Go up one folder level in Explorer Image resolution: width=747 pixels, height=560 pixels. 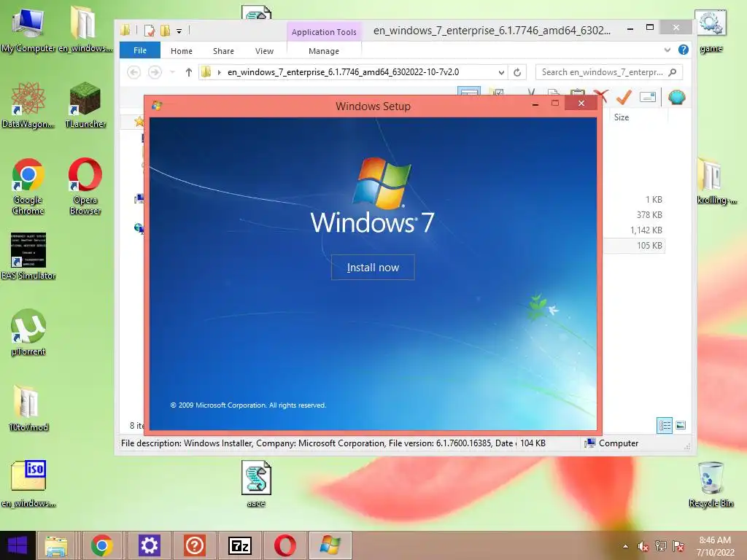click(189, 72)
